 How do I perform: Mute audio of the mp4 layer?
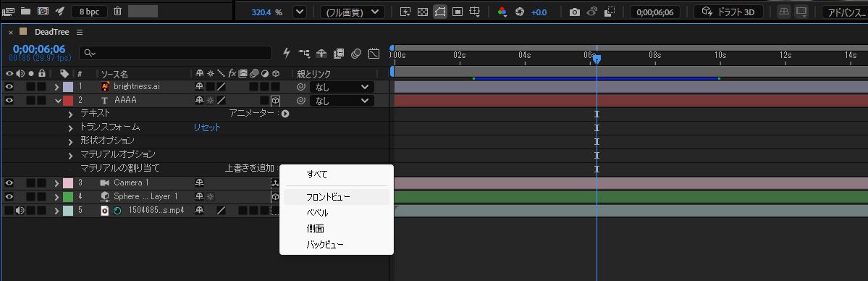pyautogui.click(x=20, y=210)
